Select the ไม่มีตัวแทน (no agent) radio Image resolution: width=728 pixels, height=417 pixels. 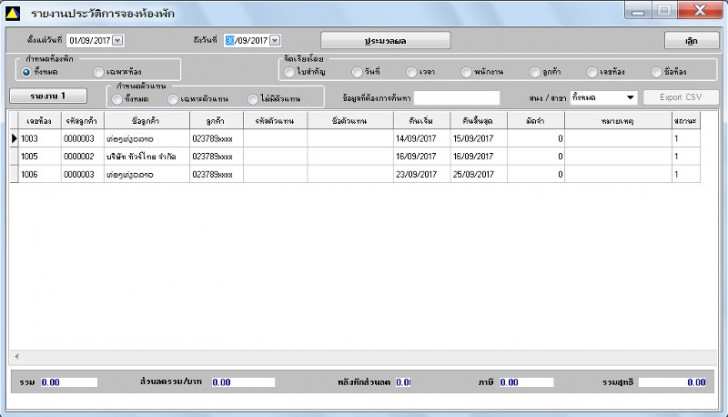[x=253, y=99]
